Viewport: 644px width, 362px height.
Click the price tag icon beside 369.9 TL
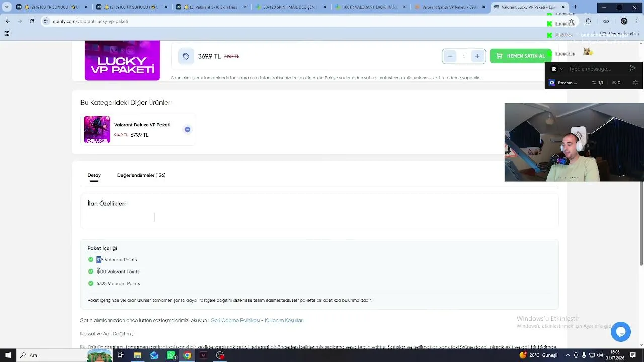[x=186, y=56]
